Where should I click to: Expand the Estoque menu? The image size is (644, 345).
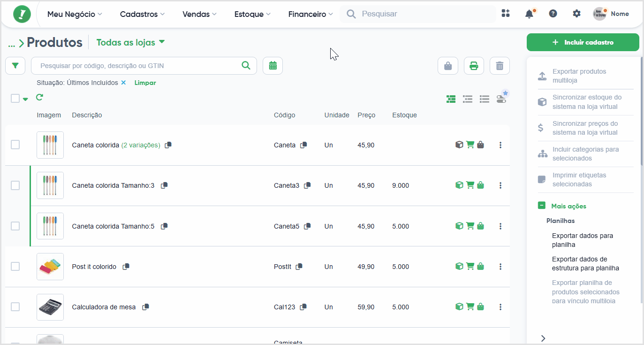[252, 14]
